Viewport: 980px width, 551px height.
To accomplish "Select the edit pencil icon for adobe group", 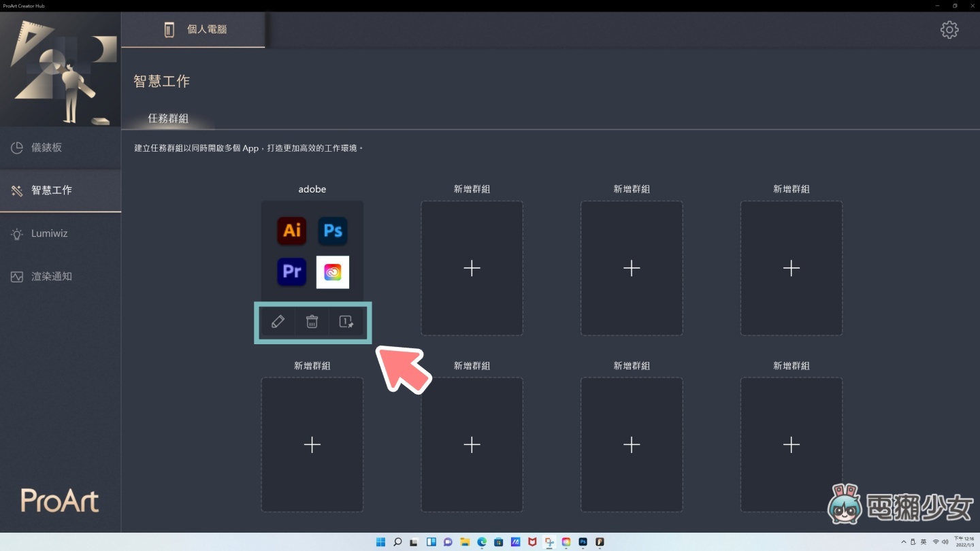I will coord(278,321).
